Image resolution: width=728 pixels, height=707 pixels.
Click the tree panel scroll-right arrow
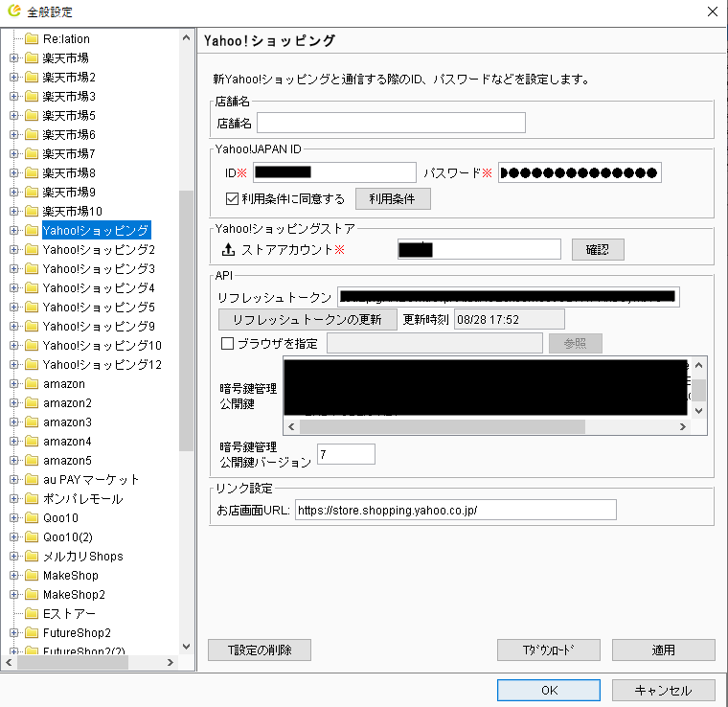click(171, 662)
